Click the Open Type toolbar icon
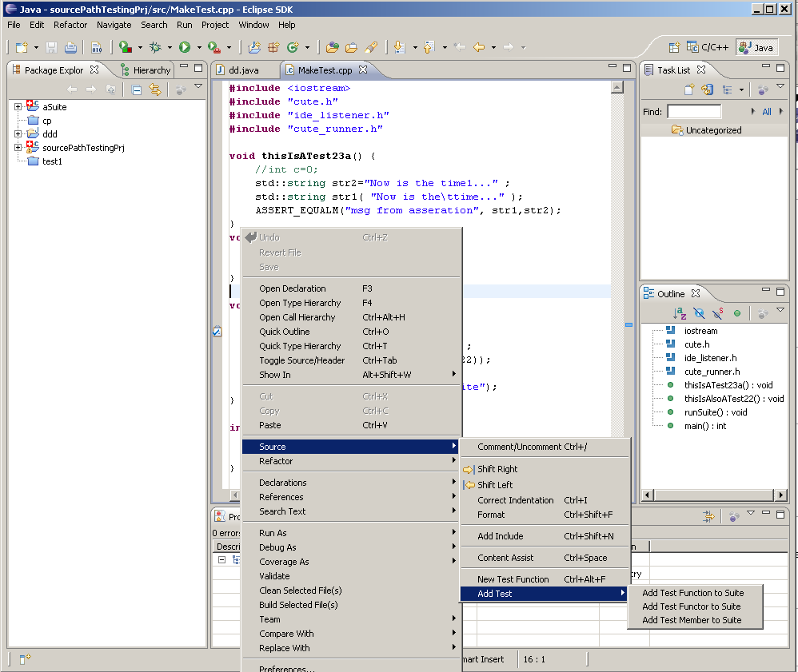 (x=333, y=47)
